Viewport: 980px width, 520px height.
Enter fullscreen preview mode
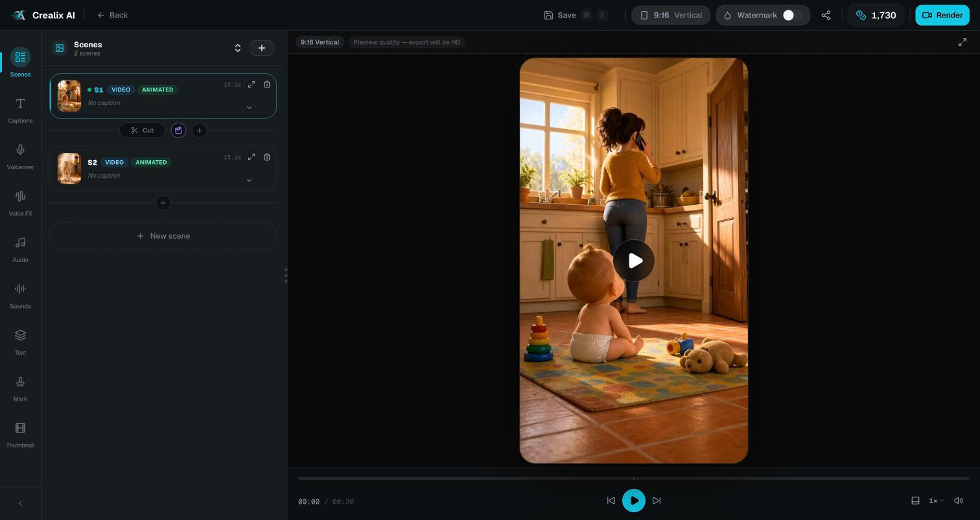click(x=962, y=42)
